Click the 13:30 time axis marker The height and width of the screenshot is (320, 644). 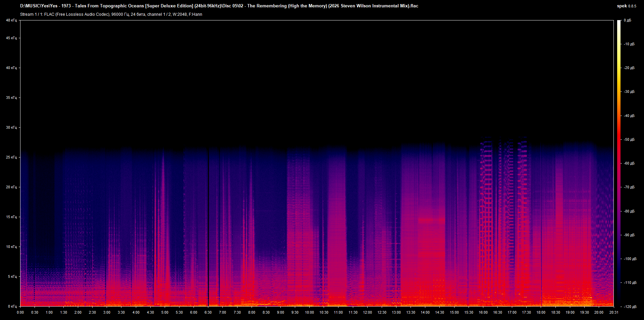point(411,313)
